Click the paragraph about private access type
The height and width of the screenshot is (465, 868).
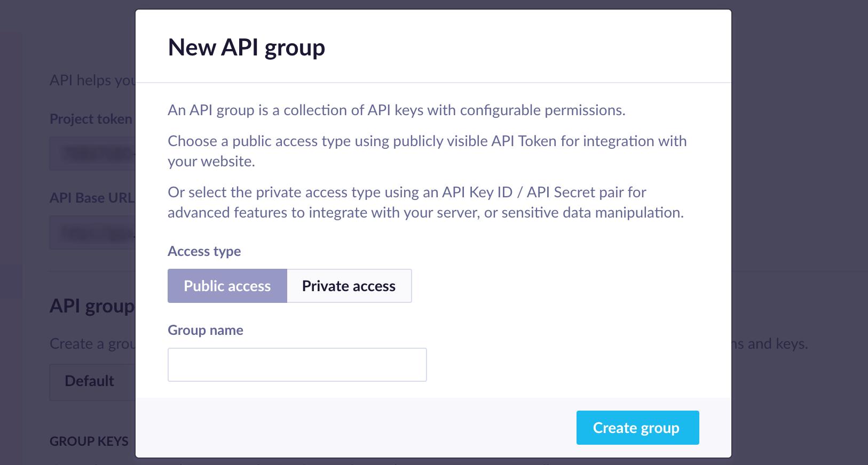click(425, 202)
